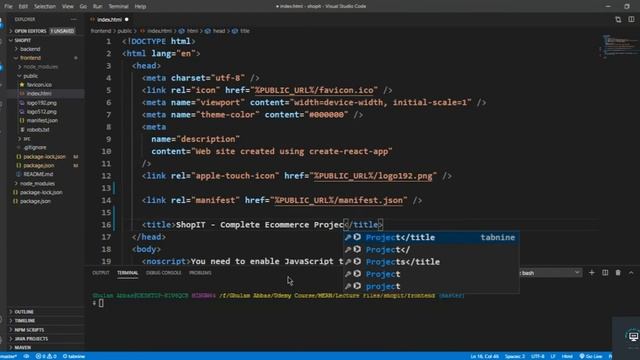Viewport: 640px width, 360px height.
Task: Create a new terminal with plus icon
Action: [x=592, y=273]
